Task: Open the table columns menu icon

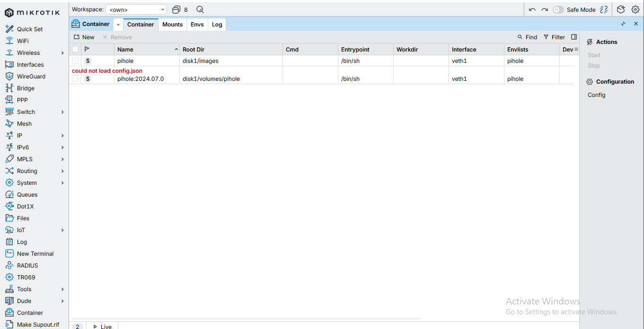Action: (576, 49)
